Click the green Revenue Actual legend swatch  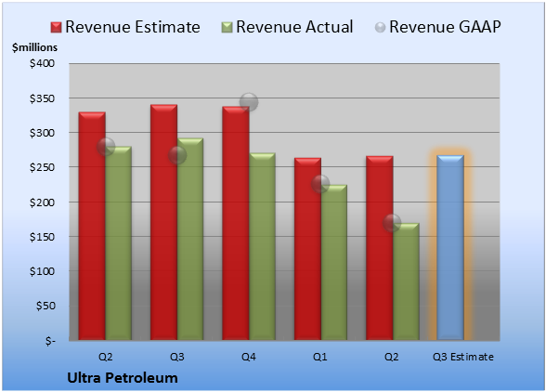point(227,28)
